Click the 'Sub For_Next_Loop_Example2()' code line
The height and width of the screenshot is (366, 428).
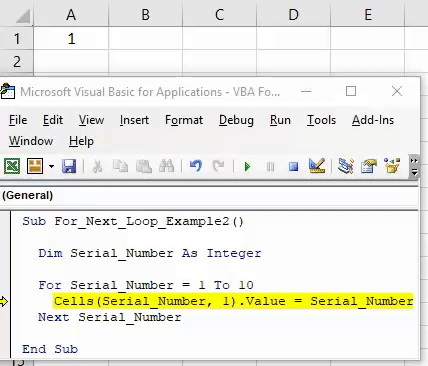coord(133,221)
